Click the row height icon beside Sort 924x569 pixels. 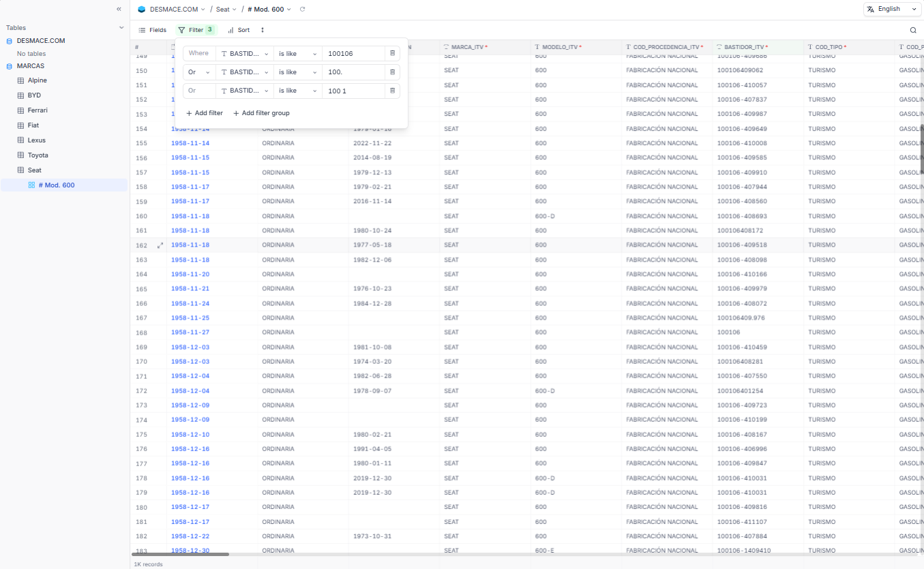(x=263, y=30)
